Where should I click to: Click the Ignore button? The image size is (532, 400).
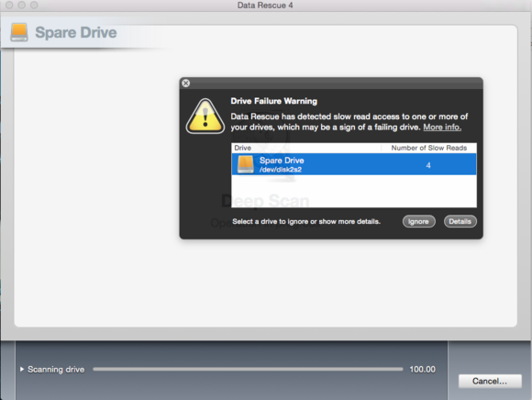click(418, 221)
